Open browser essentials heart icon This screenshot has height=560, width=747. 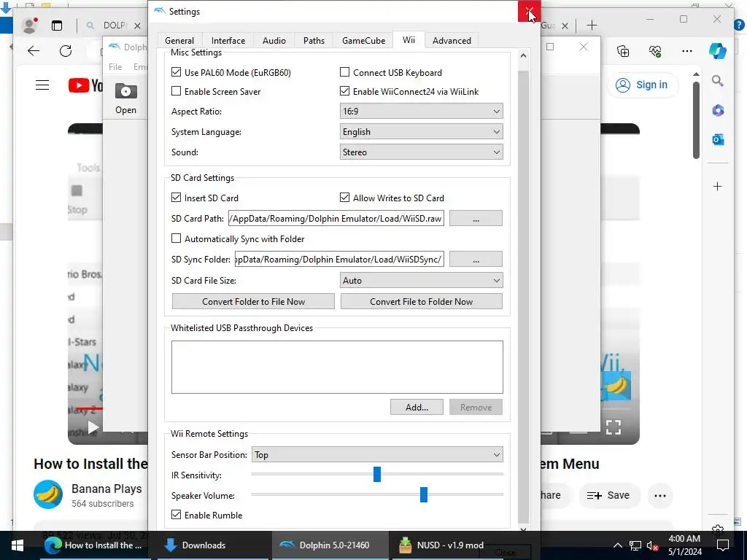(655, 51)
